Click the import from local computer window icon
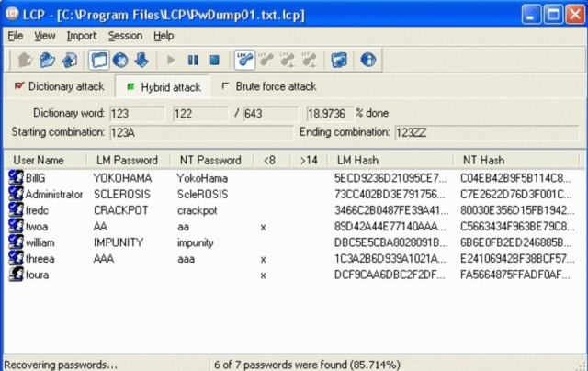The width and height of the screenshot is (588, 371). (x=99, y=60)
